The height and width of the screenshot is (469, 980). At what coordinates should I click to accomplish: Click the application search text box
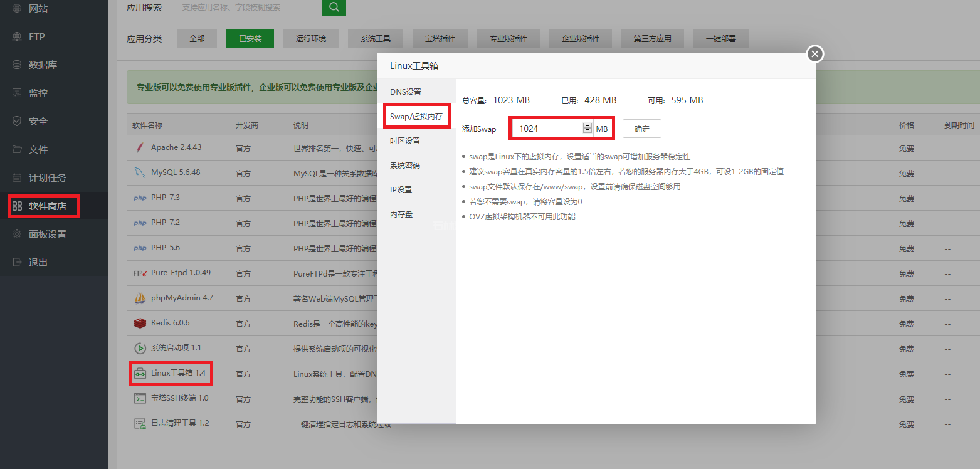tap(249, 8)
